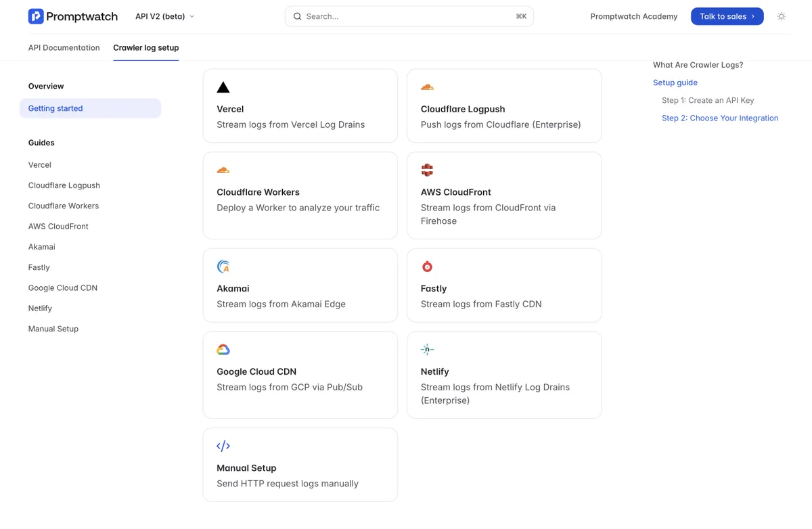Open the Akamai card title
Screen dimensions: 812x529
click(x=233, y=288)
